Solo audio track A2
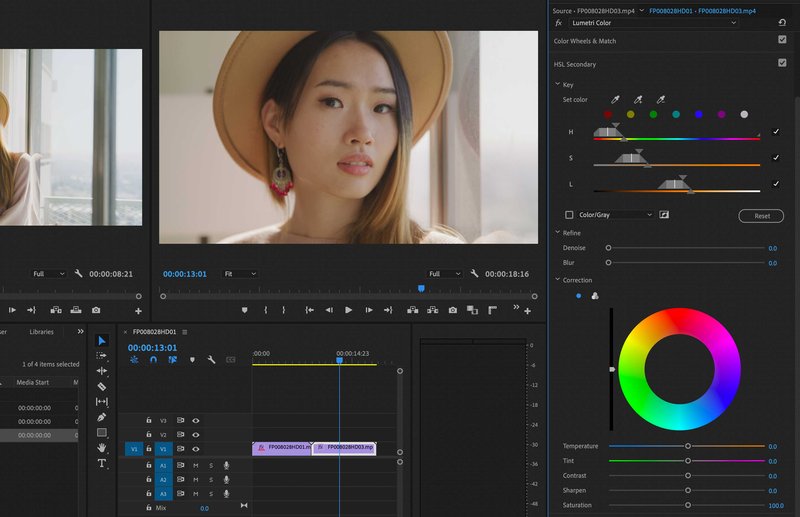 [211, 480]
